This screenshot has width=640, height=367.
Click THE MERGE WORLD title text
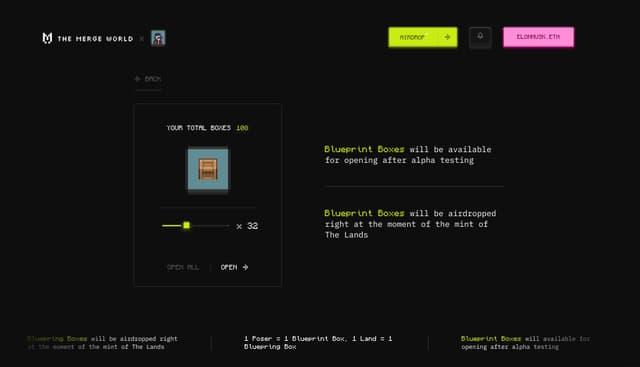point(96,39)
